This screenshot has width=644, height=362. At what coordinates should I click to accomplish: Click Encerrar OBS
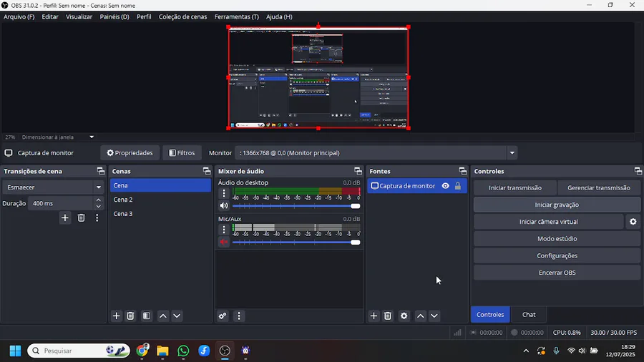[557, 273]
